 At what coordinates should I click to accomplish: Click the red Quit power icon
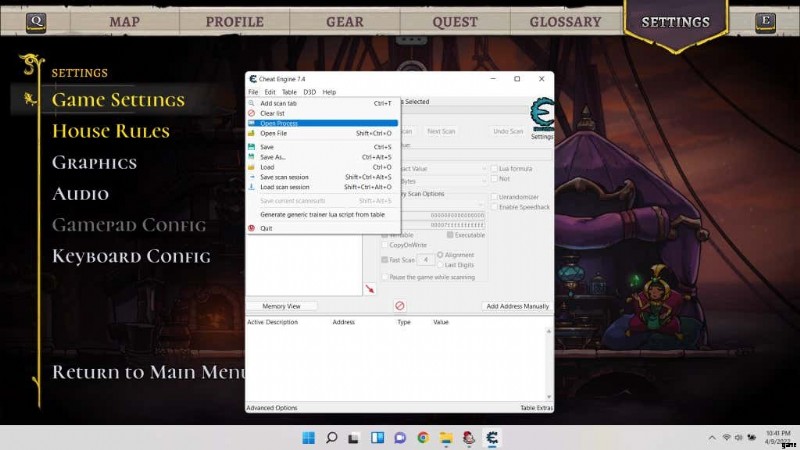(251, 228)
